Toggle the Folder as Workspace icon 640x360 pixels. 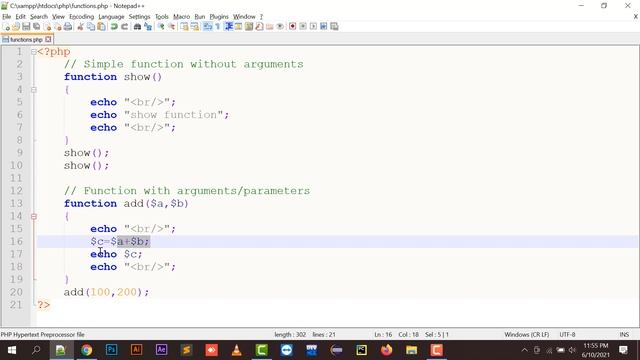pos(269,27)
